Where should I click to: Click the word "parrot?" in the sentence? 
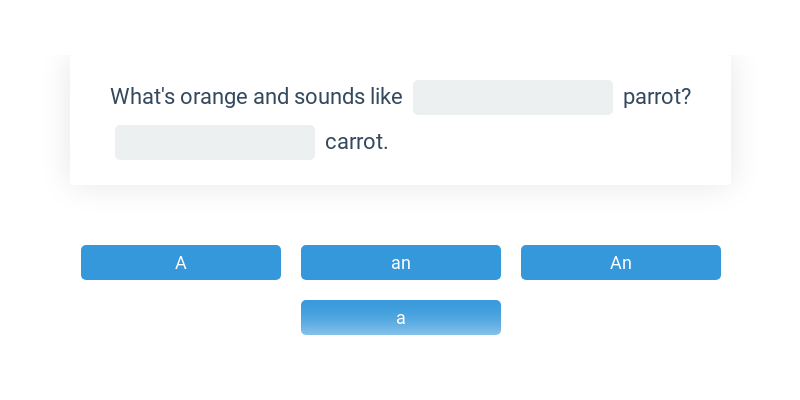tap(657, 97)
